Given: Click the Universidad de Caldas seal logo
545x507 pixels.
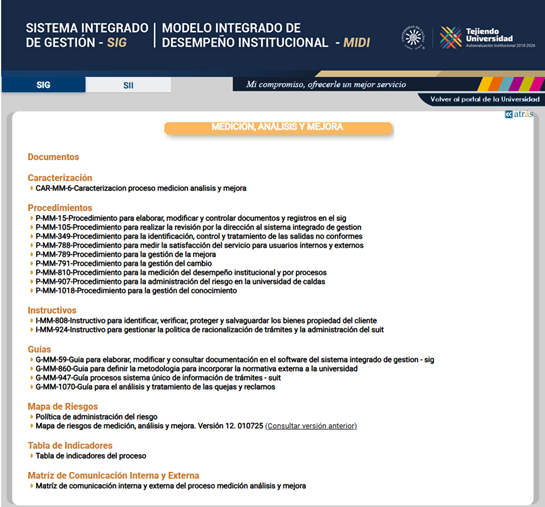Looking at the screenshot, I should coord(413,37).
